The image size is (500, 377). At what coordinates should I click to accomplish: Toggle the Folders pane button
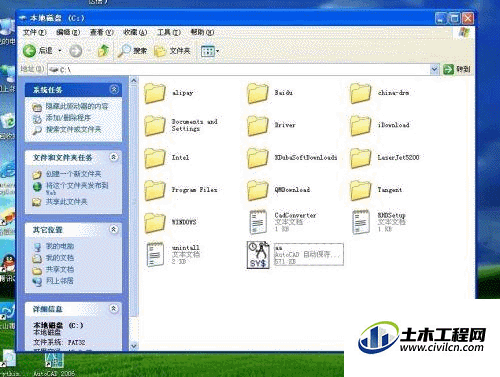pos(172,51)
